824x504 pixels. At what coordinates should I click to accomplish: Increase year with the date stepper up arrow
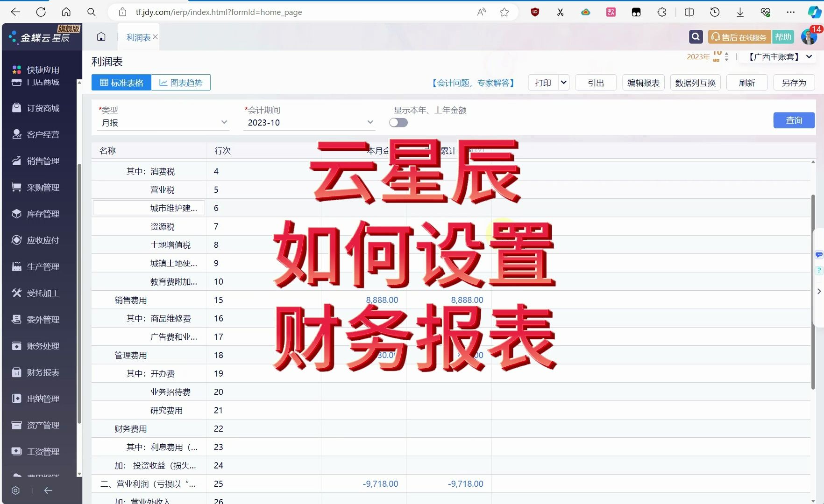726,54
